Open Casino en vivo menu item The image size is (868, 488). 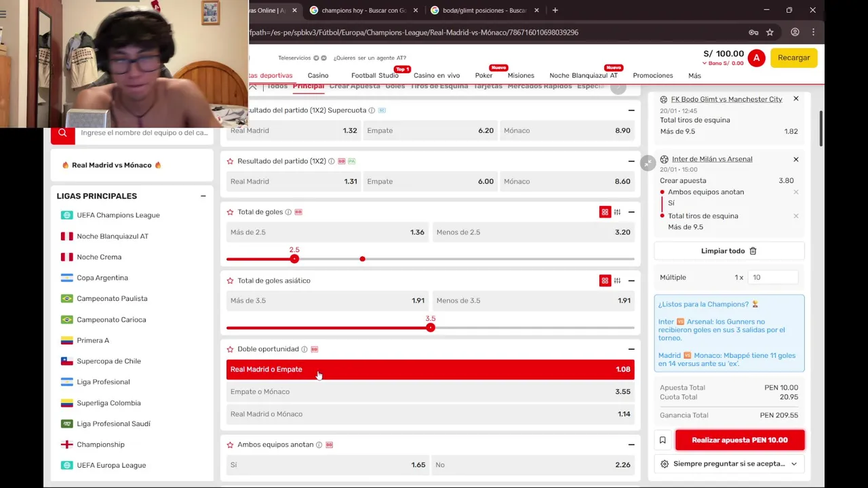coord(437,75)
